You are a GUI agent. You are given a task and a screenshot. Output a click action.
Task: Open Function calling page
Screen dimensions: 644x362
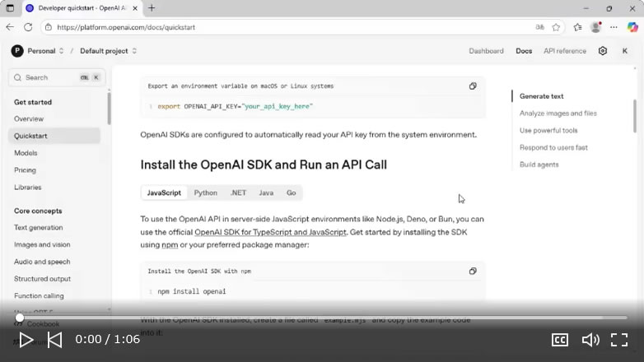click(x=39, y=296)
